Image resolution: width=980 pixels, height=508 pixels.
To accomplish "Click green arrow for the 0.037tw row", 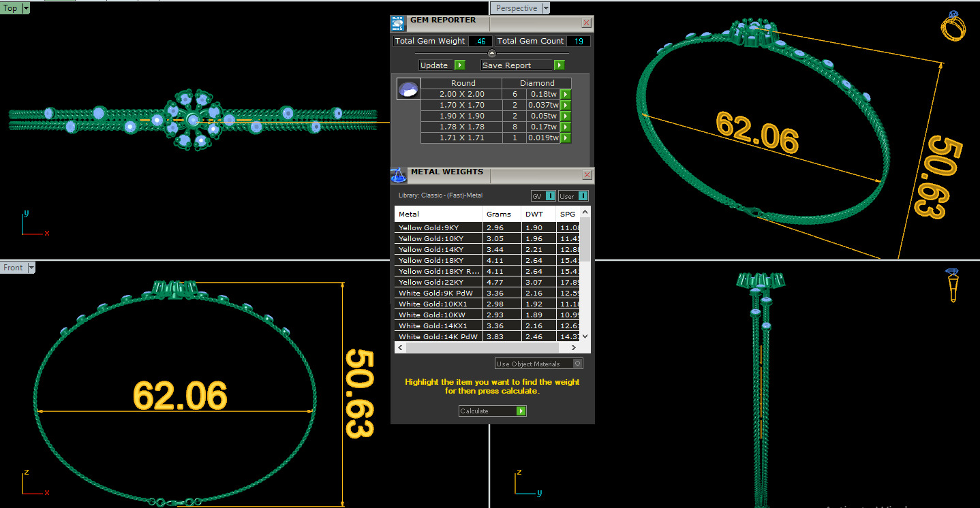I will 566,105.
